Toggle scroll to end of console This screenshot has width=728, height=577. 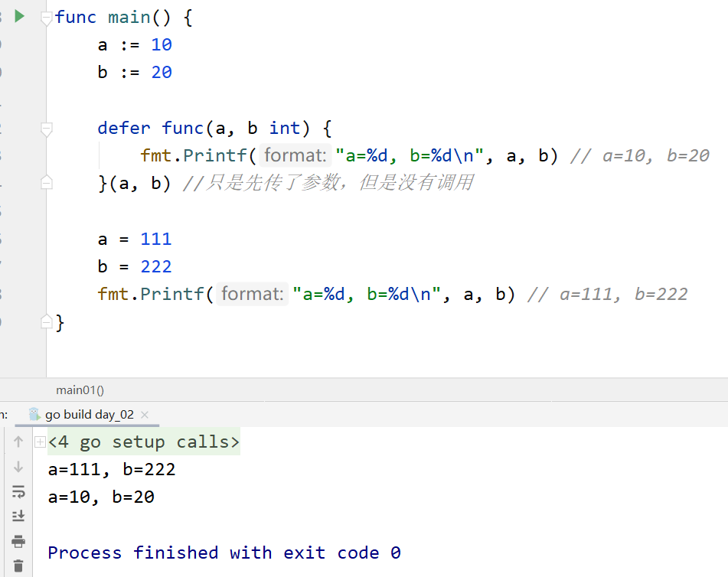coord(18,516)
